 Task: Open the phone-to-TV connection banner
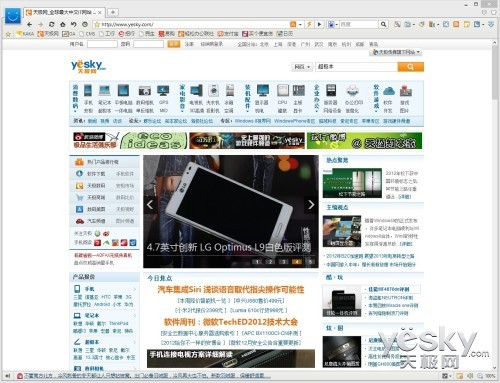pos(231,358)
